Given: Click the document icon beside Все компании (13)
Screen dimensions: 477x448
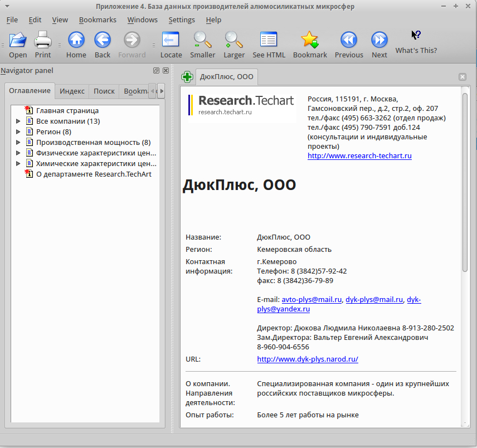Looking at the screenshot, I should coord(29,121).
